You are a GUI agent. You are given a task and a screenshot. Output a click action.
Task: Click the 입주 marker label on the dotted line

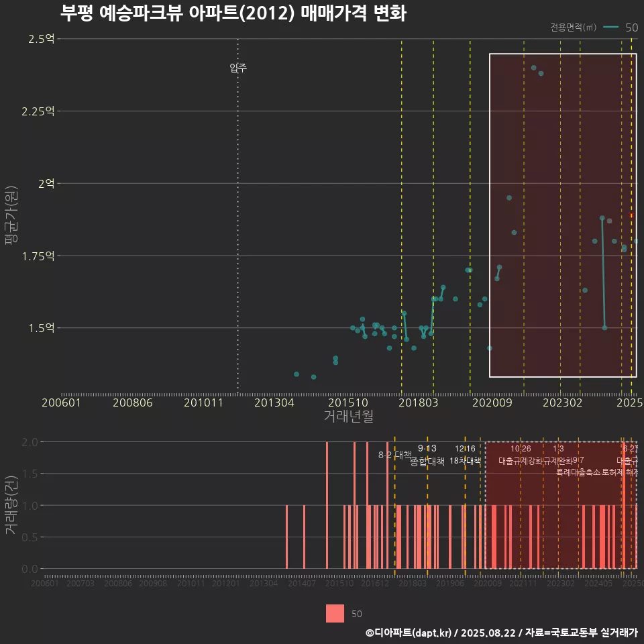click(x=238, y=68)
